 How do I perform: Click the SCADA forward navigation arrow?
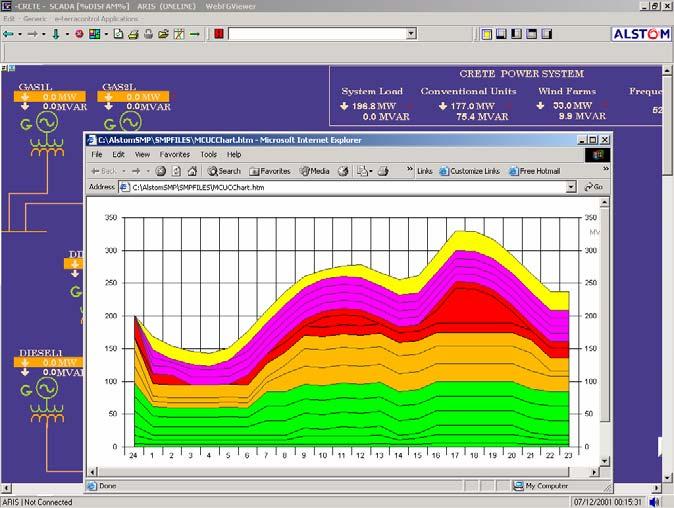[x=32, y=34]
